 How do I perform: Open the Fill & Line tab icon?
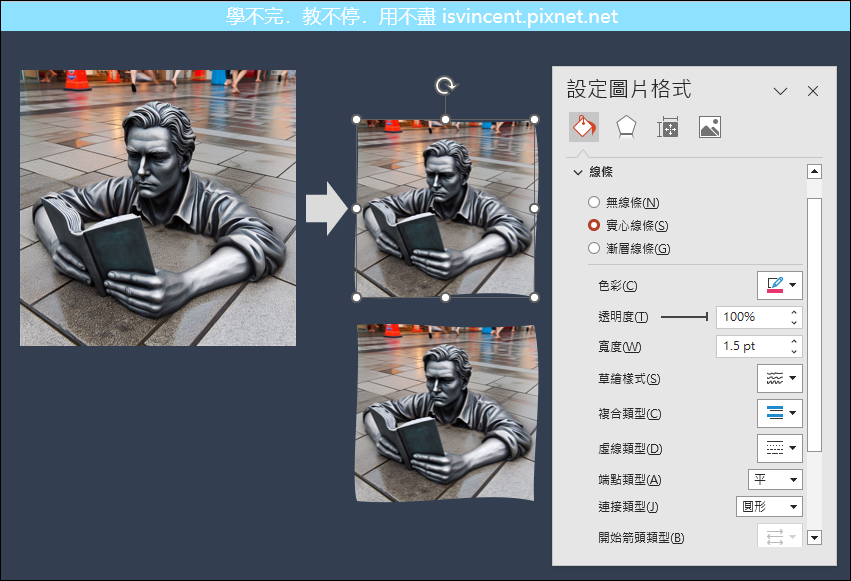coord(584,127)
